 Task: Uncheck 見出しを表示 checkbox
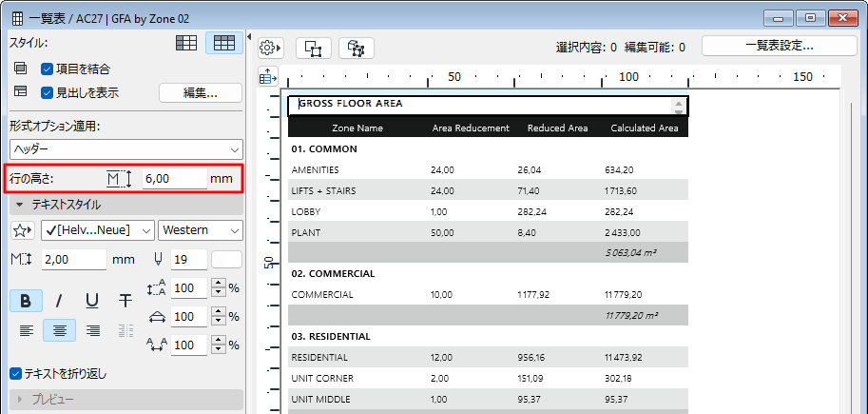(47, 92)
